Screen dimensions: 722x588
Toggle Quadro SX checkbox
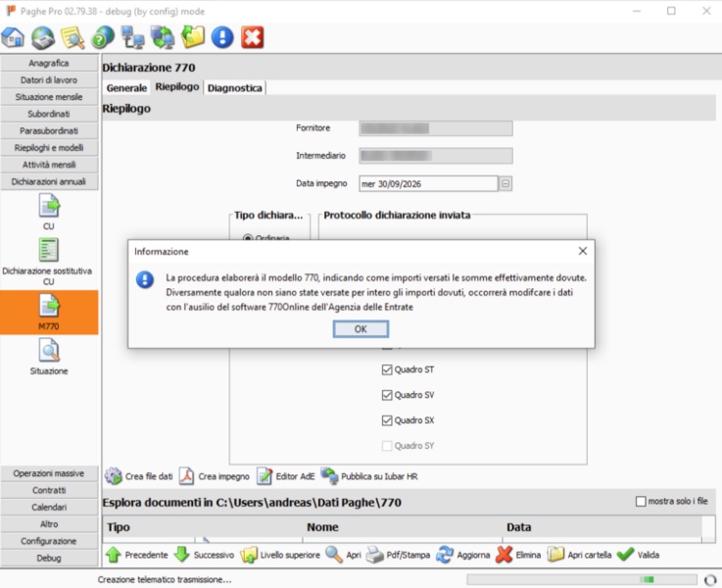(387, 420)
